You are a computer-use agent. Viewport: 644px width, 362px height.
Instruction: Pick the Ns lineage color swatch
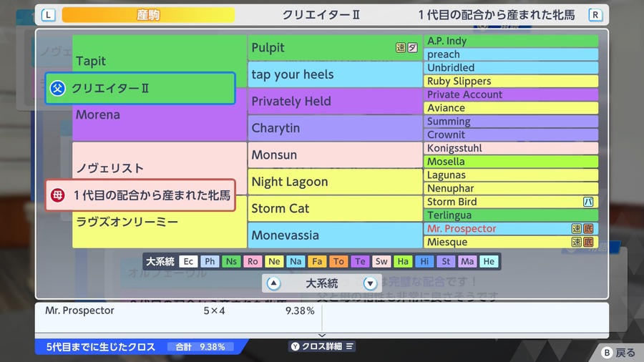tap(231, 261)
